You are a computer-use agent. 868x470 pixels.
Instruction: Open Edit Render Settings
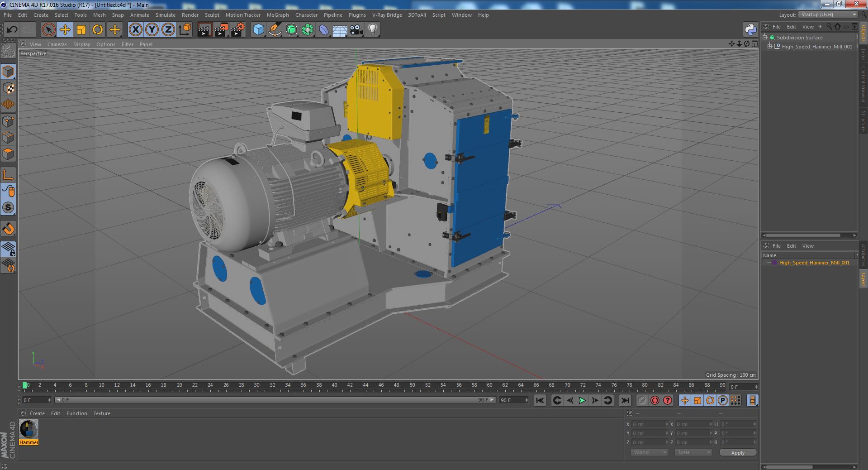238,30
